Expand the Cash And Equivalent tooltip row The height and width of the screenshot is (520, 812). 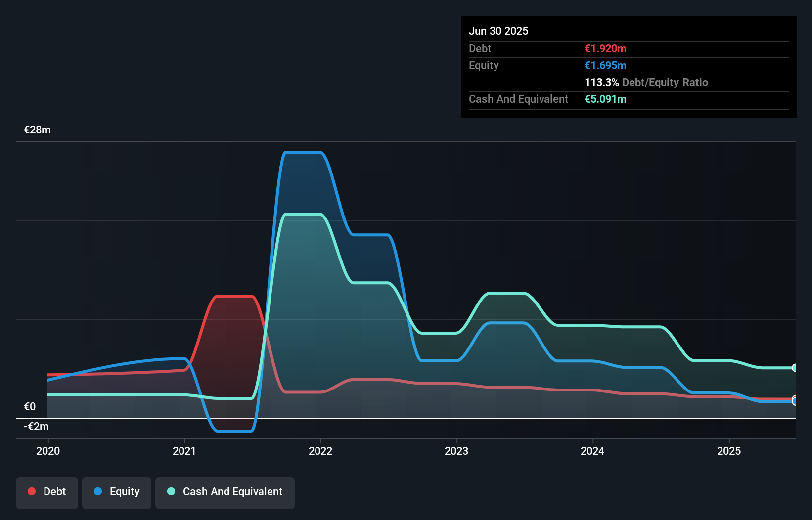[x=518, y=99]
